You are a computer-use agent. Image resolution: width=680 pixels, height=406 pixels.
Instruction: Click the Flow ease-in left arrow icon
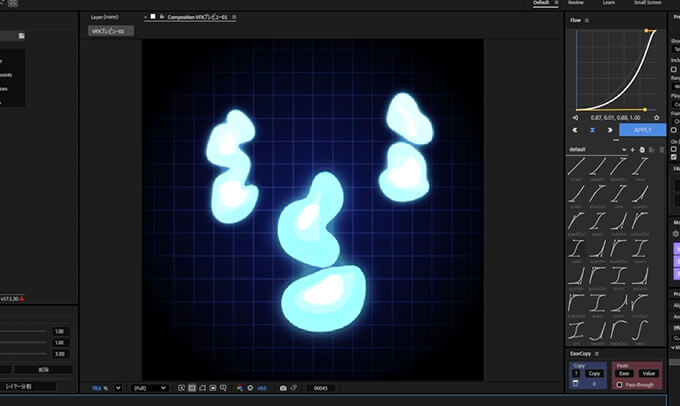tap(575, 130)
